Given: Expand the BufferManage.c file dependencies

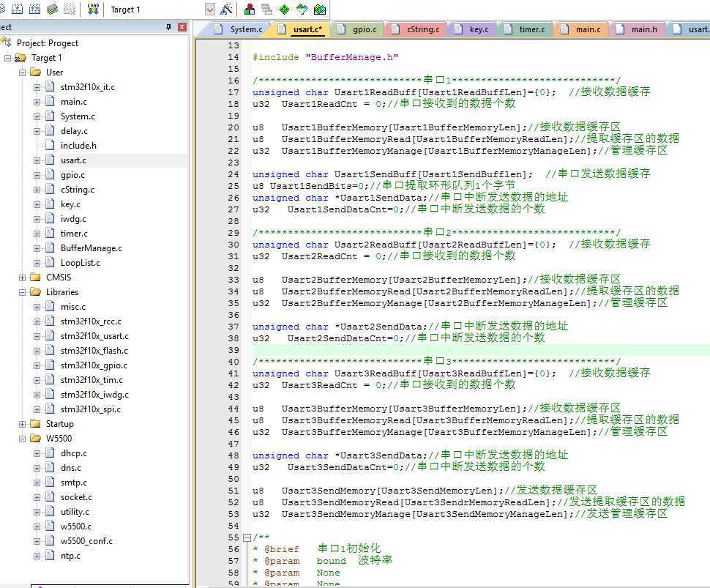Looking at the screenshot, I should [37, 248].
